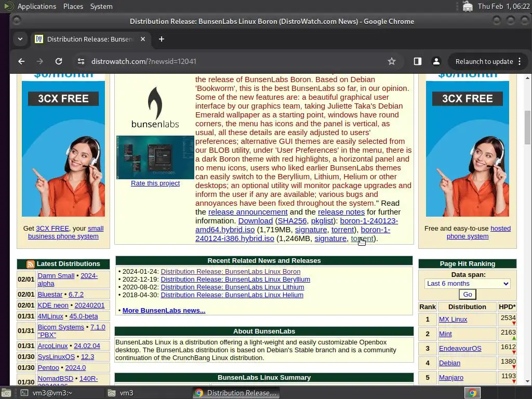This screenshot has height=399, width=532.
Task: Open a new tab with plus button
Action: click(x=162, y=39)
